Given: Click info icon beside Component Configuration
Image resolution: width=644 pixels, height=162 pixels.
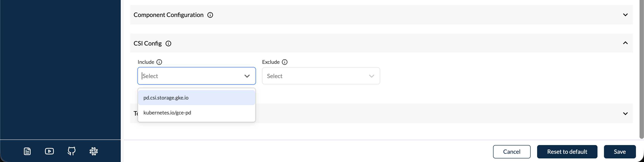Looking at the screenshot, I should pyautogui.click(x=210, y=15).
